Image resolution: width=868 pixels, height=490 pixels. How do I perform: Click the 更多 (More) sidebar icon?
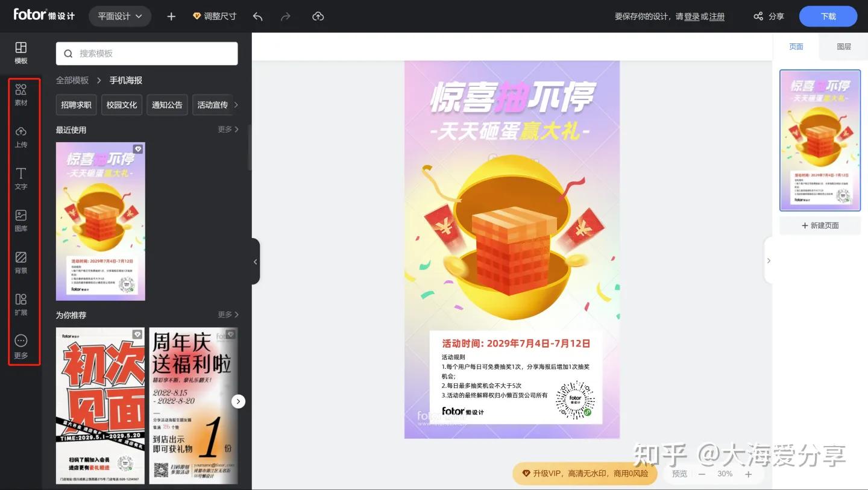point(21,346)
